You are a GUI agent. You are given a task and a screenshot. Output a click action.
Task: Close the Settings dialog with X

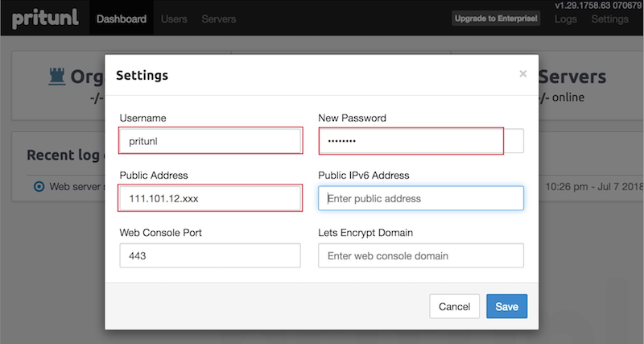(x=522, y=74)
